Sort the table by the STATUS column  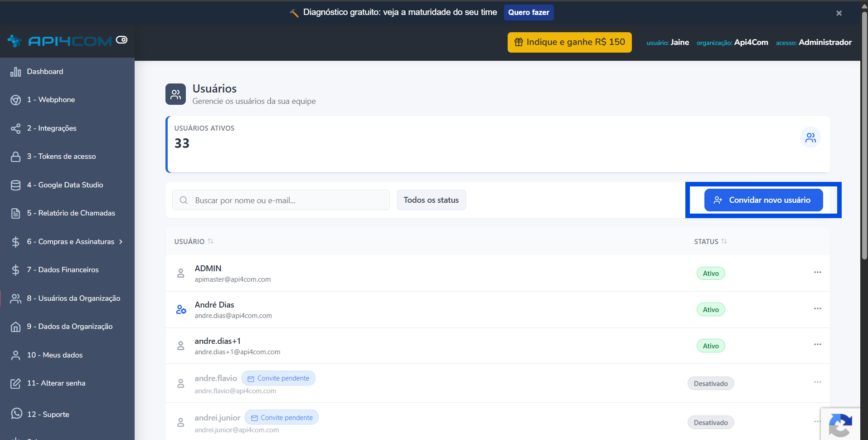point(710,241)
